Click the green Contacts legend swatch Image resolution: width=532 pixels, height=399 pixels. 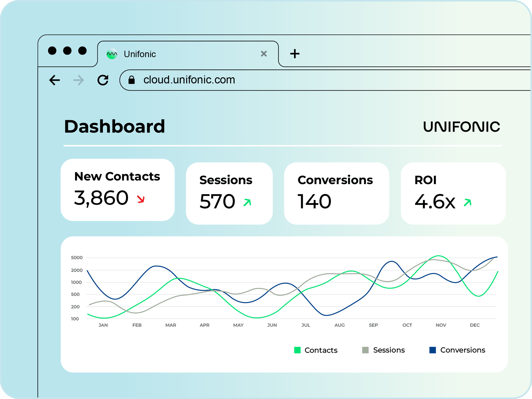coord(297,350)
